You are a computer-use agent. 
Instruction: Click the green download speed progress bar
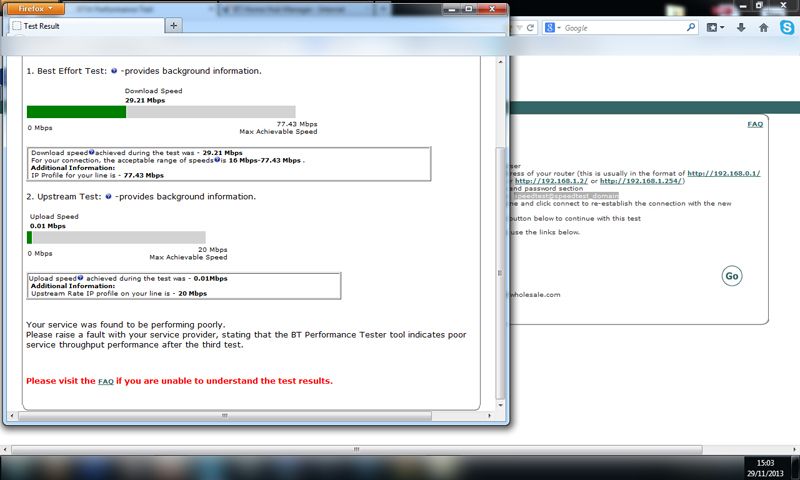[76, 112]
